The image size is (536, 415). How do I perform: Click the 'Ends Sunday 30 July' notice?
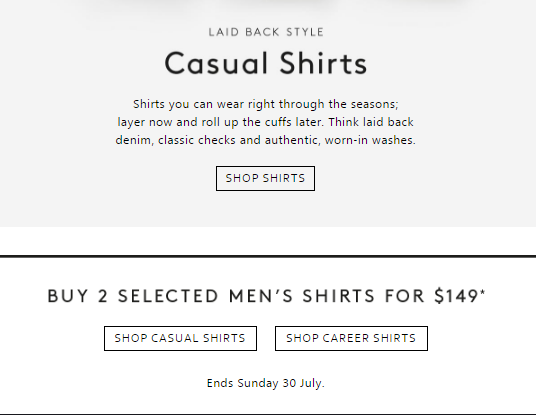tap(266, 383)
